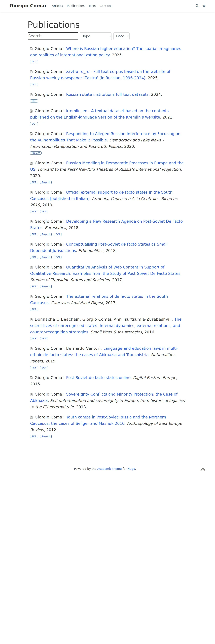The width and height of the screenshot is (215, 644).
Task: Click document icon beside Eurasiatica 2018 entry
Action: tap(31, 222)
